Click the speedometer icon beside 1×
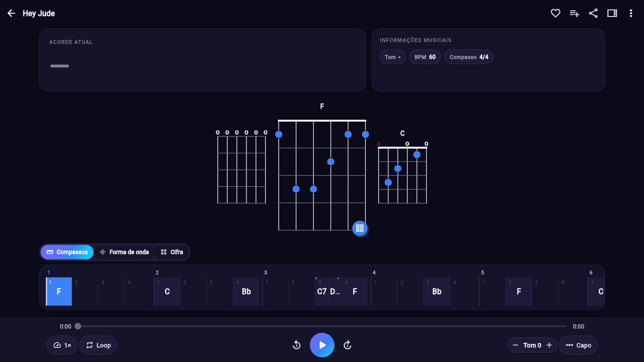This screenshot has height=362, width=644. click(57, 345)
